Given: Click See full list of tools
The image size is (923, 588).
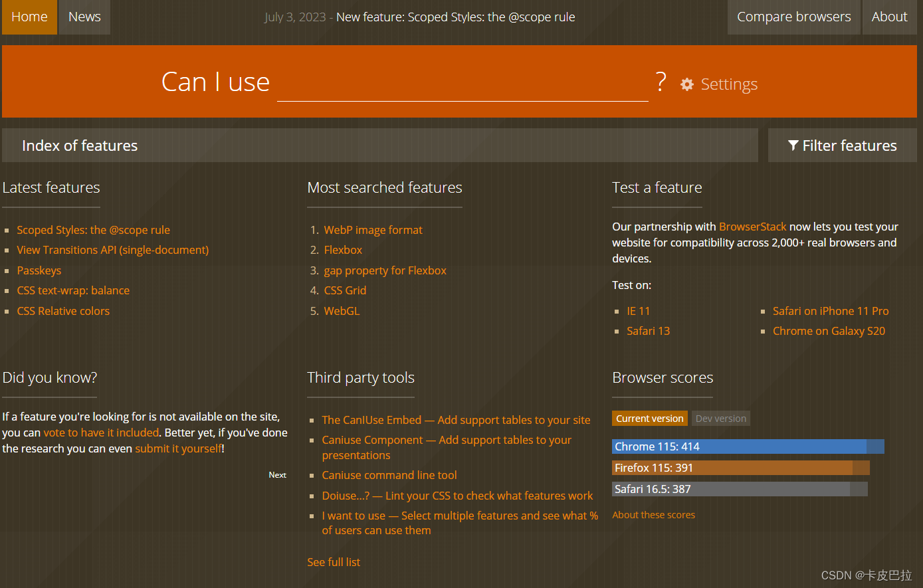Looking at the screenshot, I should click(334, 562).
